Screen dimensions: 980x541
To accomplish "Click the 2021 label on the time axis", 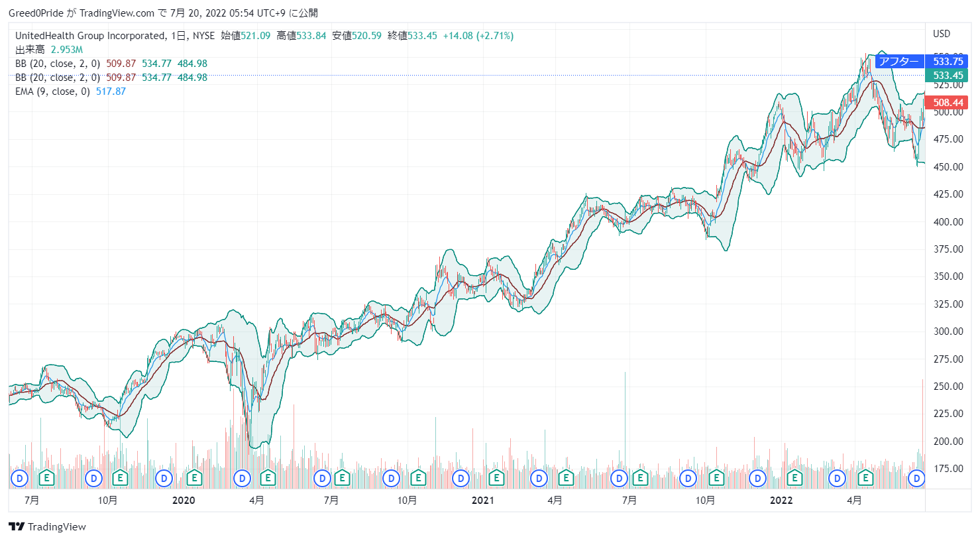I will click(x=482, y=501).
